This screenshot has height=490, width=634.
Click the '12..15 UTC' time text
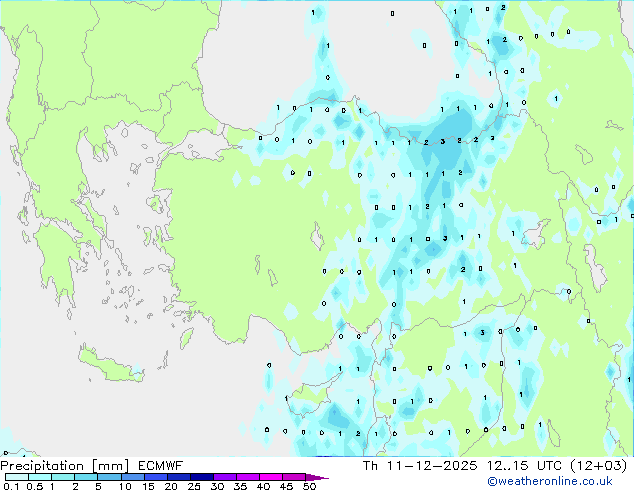(x=524, y=466)
